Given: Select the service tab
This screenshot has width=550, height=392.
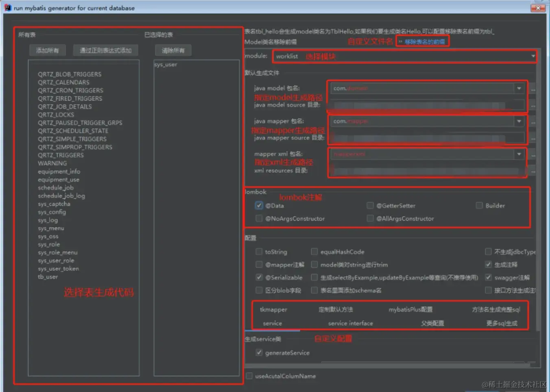Looking at the screenshot, I should pos(272,323).
